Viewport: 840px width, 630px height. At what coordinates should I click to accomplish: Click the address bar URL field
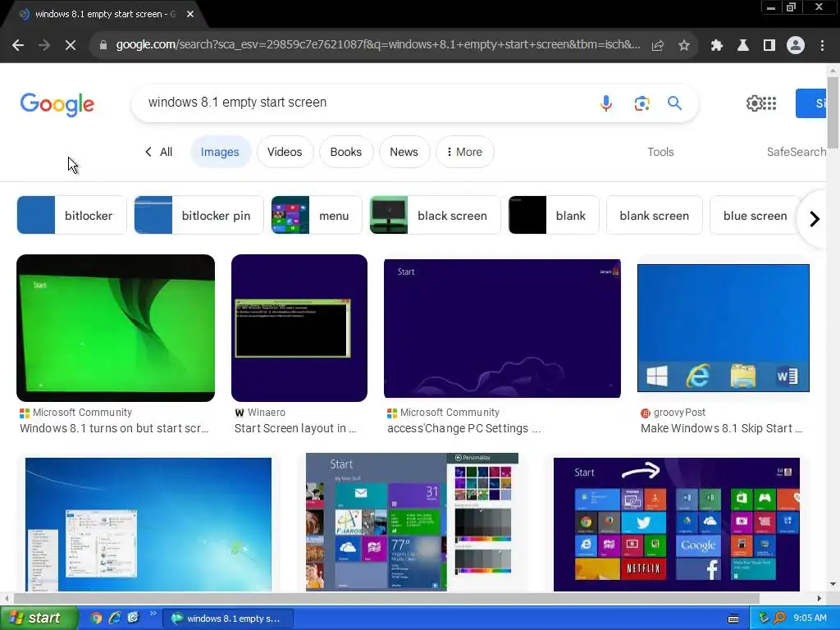point(378,45)
